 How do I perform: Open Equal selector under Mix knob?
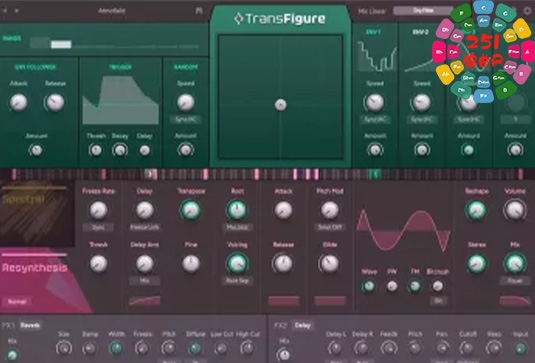(515, 281)
